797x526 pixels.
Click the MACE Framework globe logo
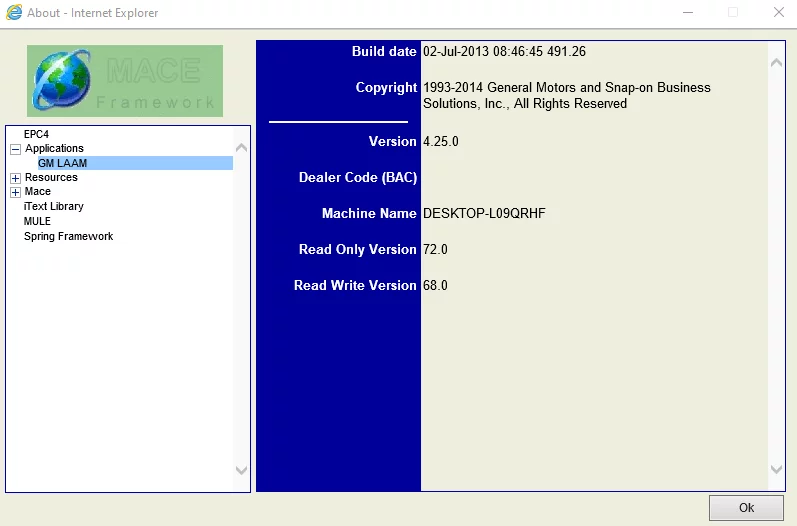coord(62,81)
